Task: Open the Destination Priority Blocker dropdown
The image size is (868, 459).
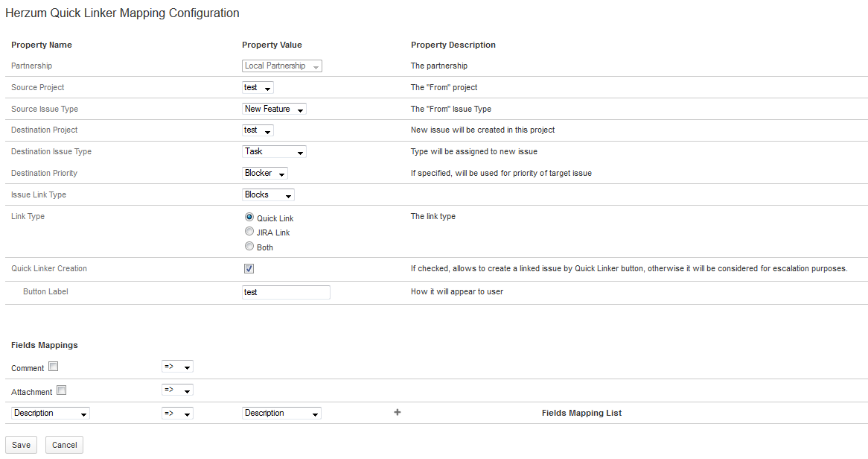Action: click(264, 174)
